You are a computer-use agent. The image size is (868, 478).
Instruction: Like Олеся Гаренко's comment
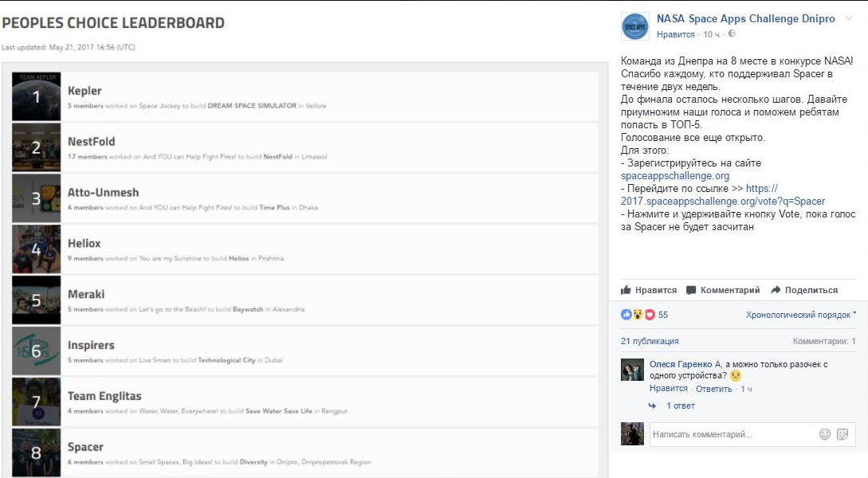tap(668, 389)
